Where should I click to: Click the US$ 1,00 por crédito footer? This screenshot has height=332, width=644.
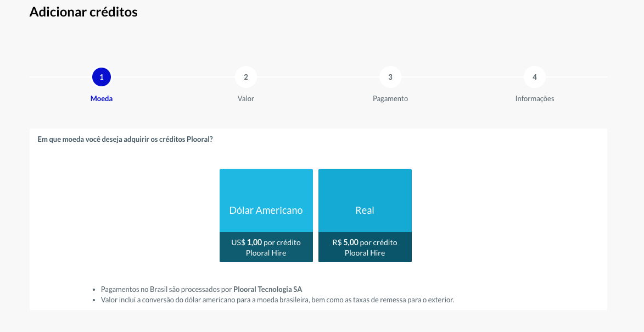[x=266, y=247]
